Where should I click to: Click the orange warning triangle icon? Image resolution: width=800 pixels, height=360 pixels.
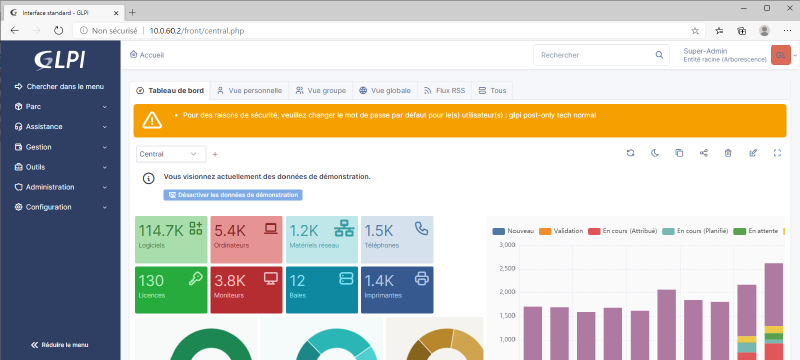coord(152,120)
